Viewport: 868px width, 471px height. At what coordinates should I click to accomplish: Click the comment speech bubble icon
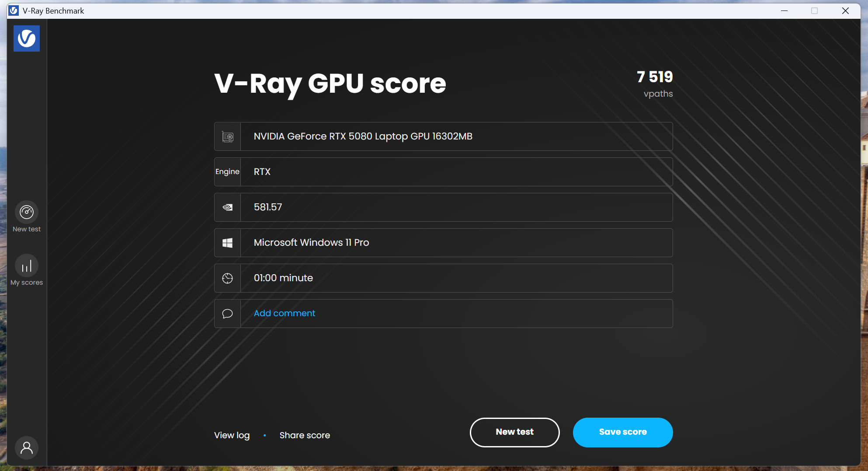click(x=228, y=314)
